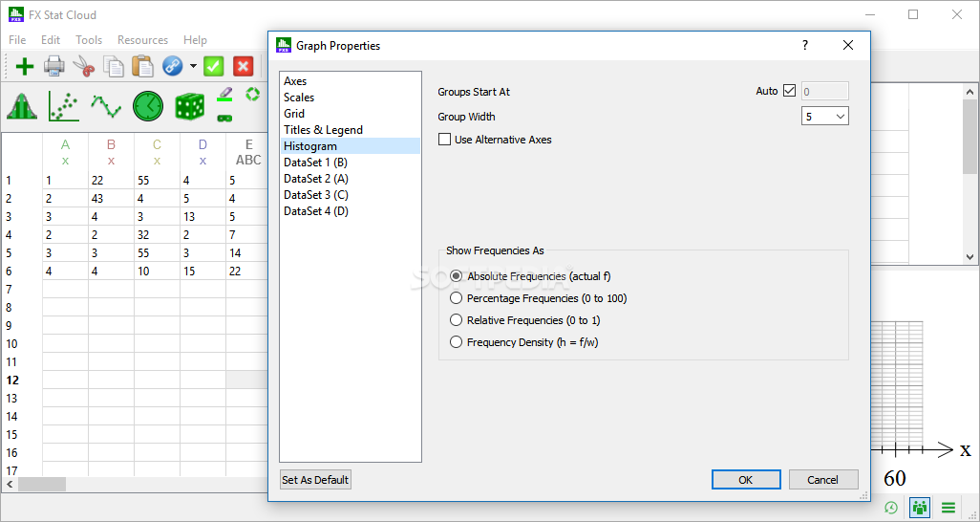Click the clipboard paste icon

pos(142,66)
